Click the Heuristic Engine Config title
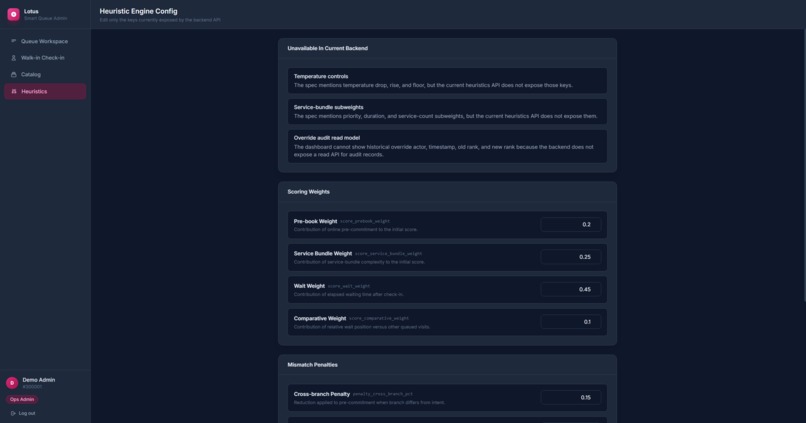 (138, 11)
